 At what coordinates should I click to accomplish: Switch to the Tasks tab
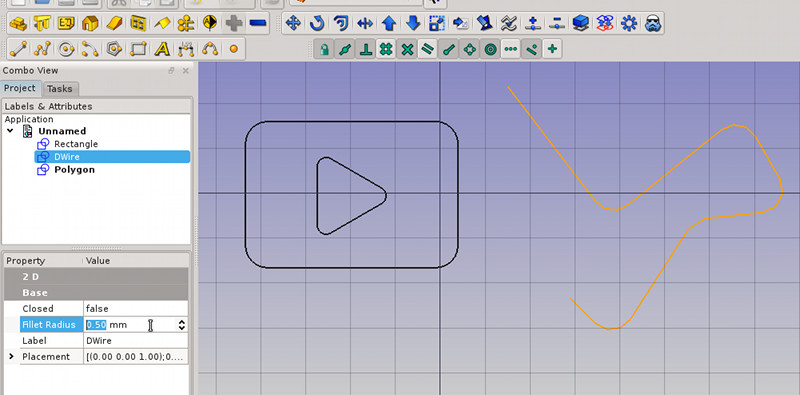[60, 89]
